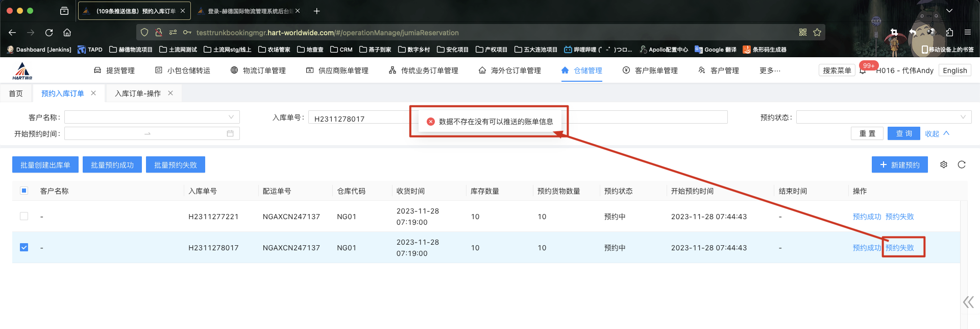The image size is (980, 329).
Task: Open the notification bell with 99+ badge
Action: point(863,71)
